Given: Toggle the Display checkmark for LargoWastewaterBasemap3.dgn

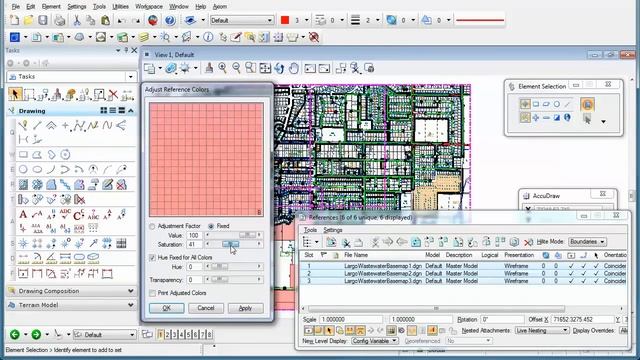Looking at the screenshot, I should pos(571,281).
